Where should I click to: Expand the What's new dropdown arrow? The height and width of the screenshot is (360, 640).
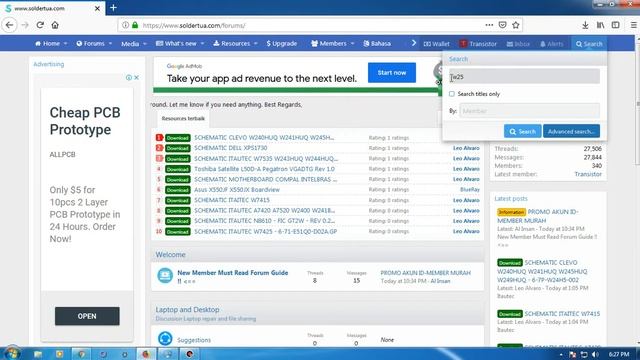pyautogui.click(x=202, y=43)
